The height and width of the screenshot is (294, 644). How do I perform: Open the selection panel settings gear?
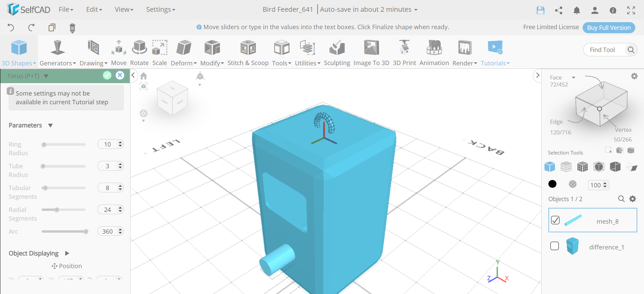[x=634, y=76]
